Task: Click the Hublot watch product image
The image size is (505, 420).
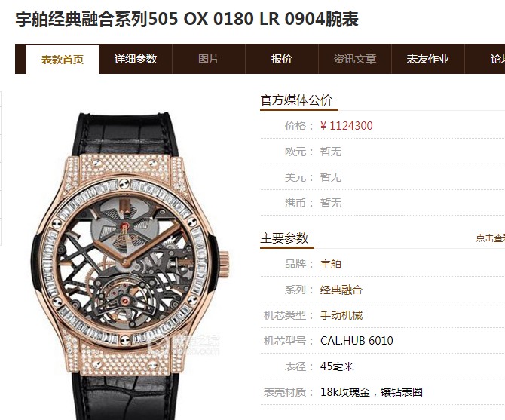Action: [130, 265]
